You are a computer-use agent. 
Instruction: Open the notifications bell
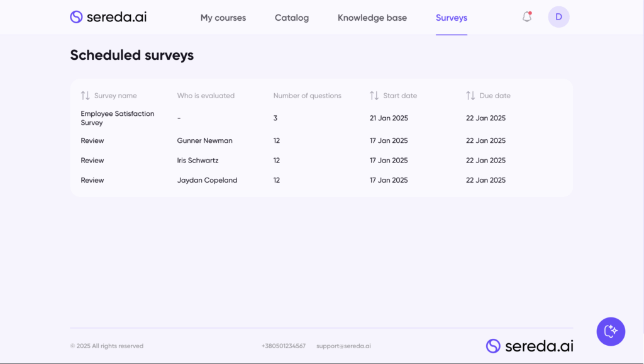tap(527, 17)
